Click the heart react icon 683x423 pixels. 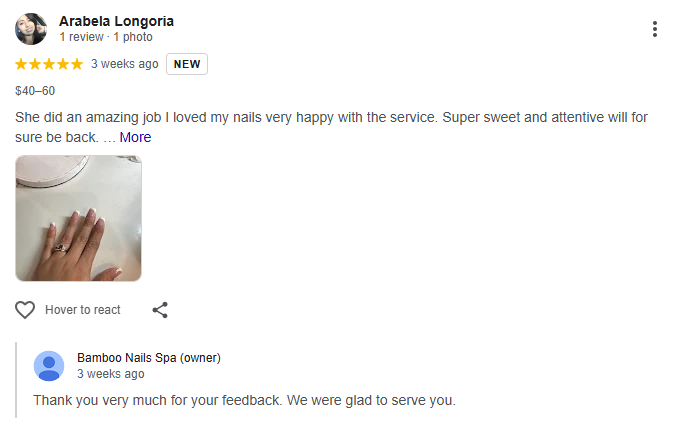[26, 310]
